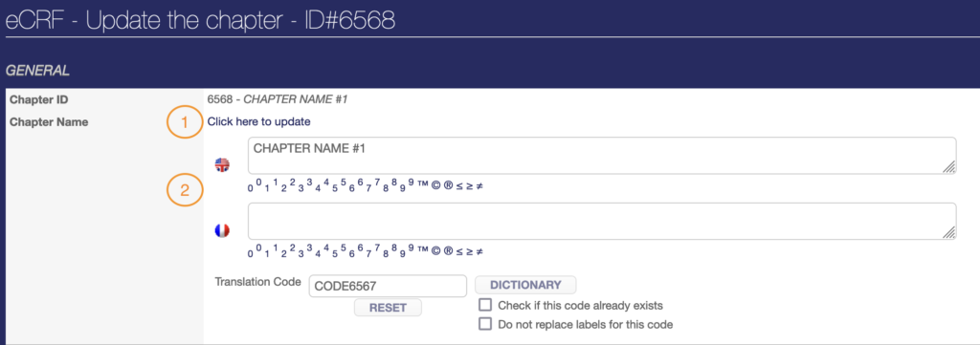The image size is (980, 345).
Task: Insert not-equal symbol under English field
Action: tap(479, 185)
